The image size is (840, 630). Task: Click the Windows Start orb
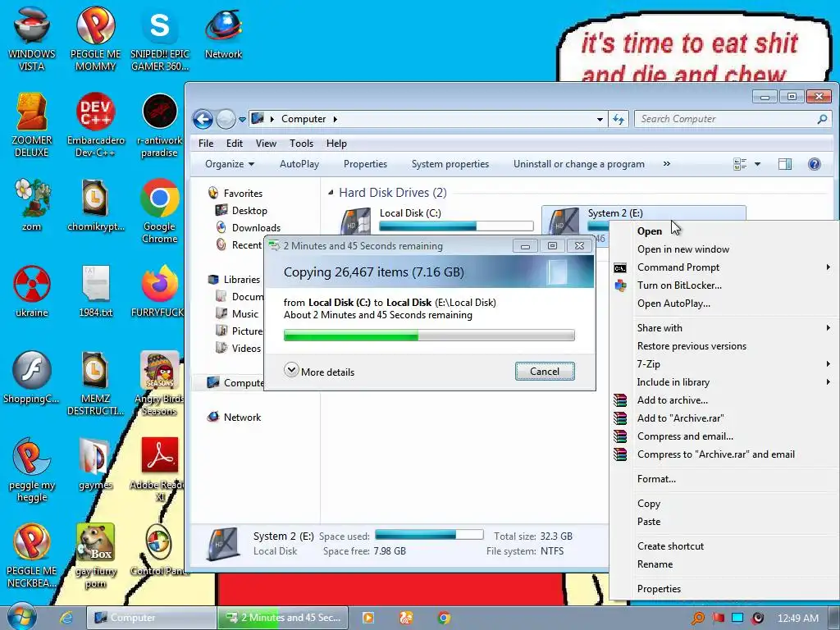pyautogui.click(x=22, y=617)
